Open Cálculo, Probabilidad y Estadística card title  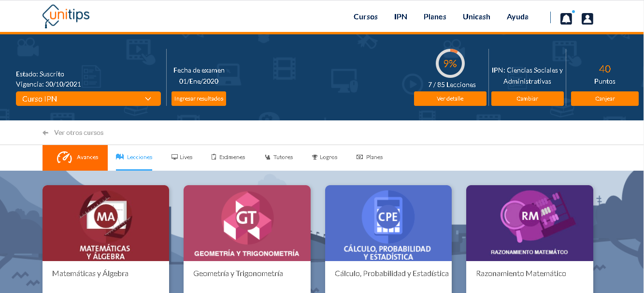pyautogui.click(x=392, y=274)
